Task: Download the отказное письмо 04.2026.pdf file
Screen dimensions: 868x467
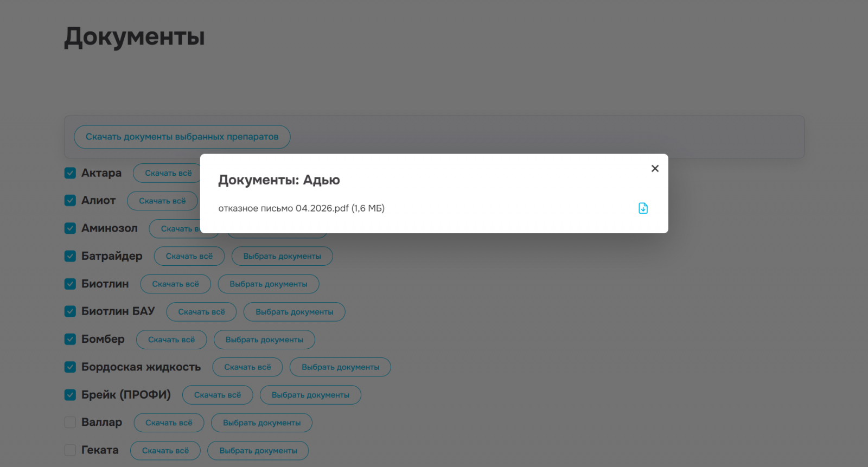Action: point(643,208)
